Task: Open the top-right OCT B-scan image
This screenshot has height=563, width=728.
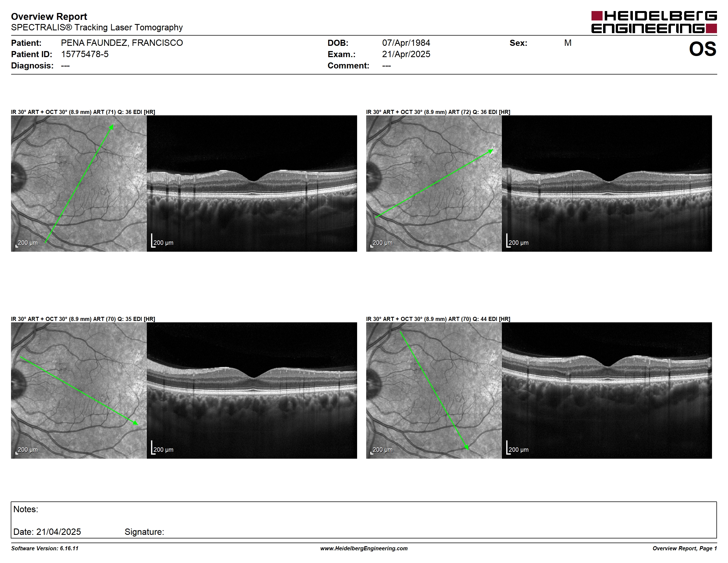Action: 607,184
